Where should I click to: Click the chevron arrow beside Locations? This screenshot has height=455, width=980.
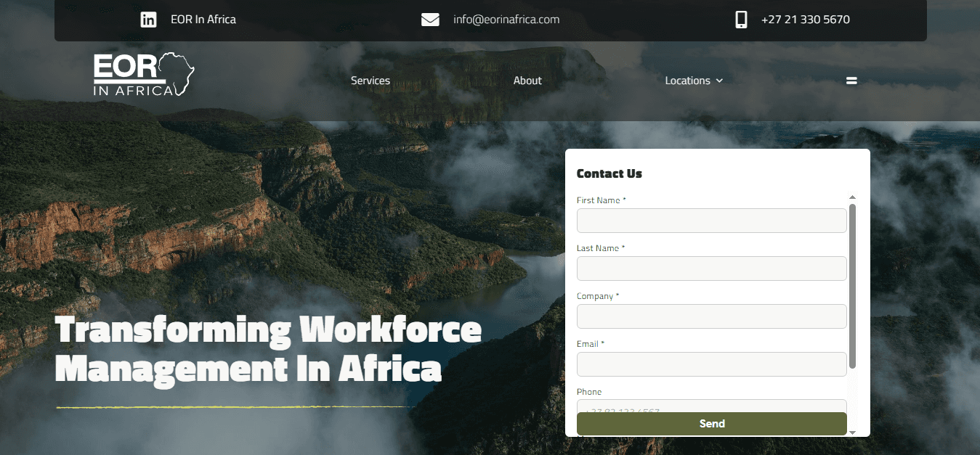tap(718, 81)
